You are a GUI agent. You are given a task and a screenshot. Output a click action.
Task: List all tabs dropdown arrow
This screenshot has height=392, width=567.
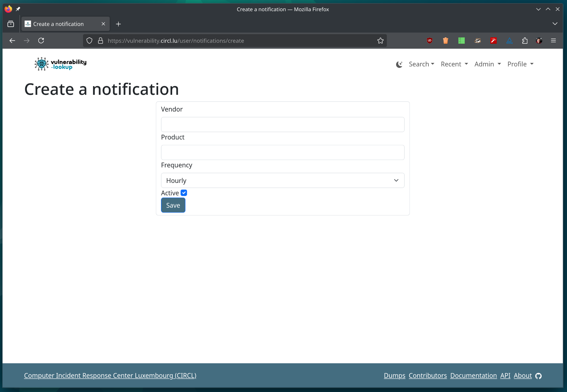point(555,24)
